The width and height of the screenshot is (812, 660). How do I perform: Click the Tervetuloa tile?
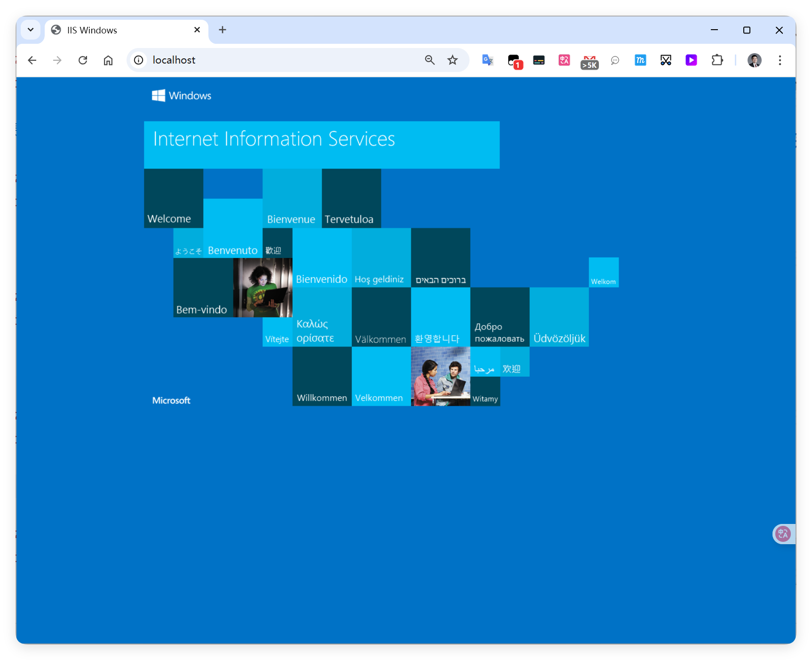click(351, 198)
